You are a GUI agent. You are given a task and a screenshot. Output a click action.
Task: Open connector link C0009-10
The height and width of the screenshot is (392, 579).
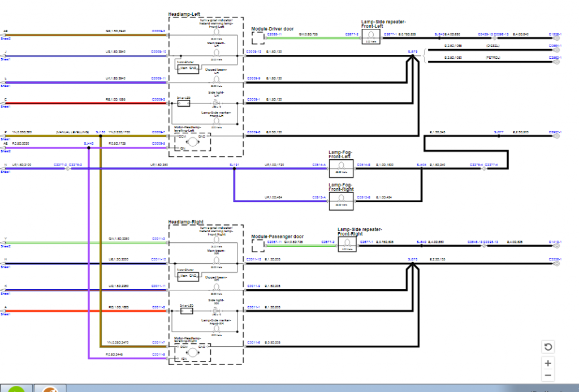click(x=159, y=51)
